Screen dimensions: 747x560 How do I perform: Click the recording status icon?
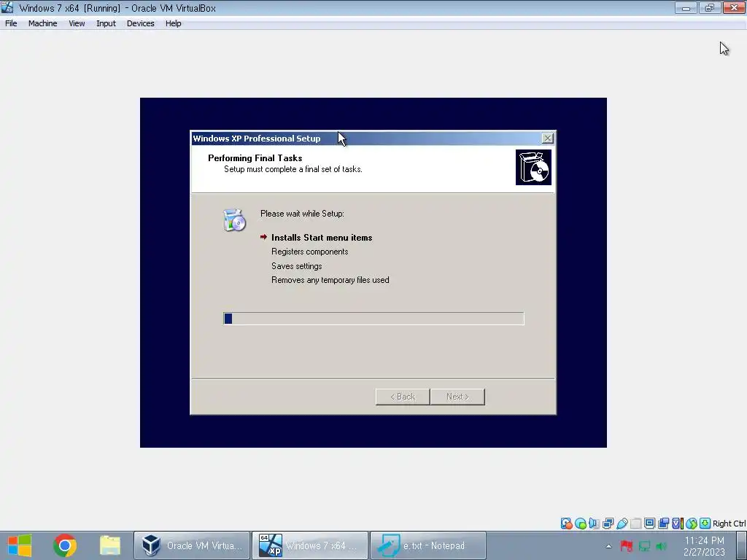coord(663,524)
